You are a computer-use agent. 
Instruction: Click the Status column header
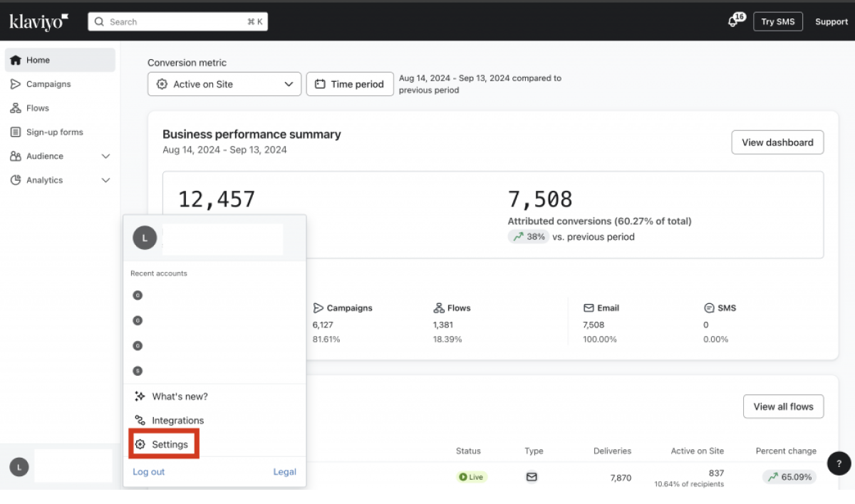pyautogui.click(x=468, y=451)
